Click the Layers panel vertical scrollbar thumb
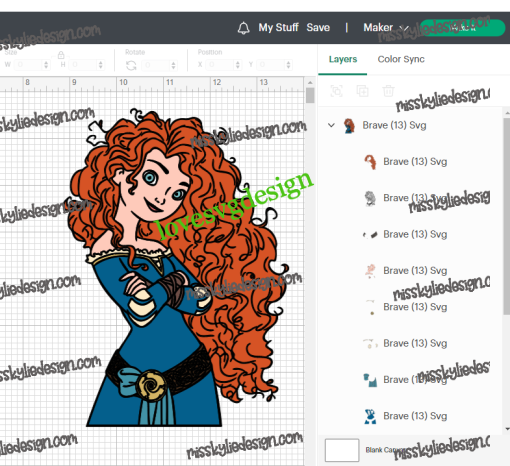 (507, 216)
